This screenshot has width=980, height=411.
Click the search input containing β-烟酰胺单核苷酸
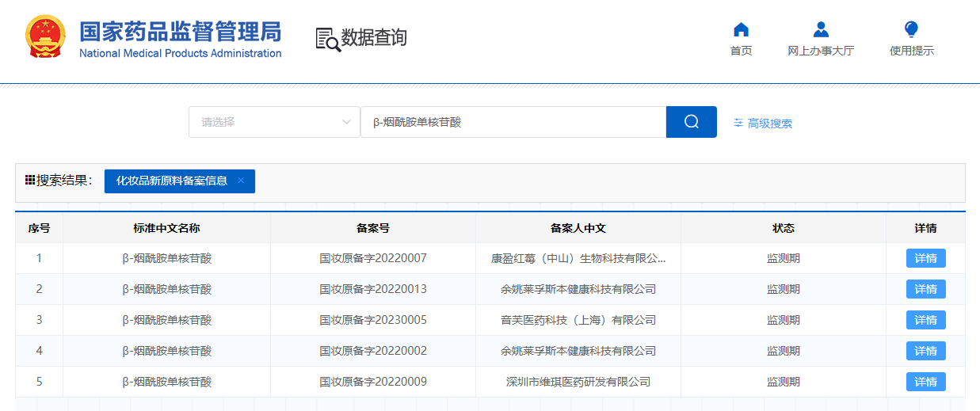tap(513, 122)
